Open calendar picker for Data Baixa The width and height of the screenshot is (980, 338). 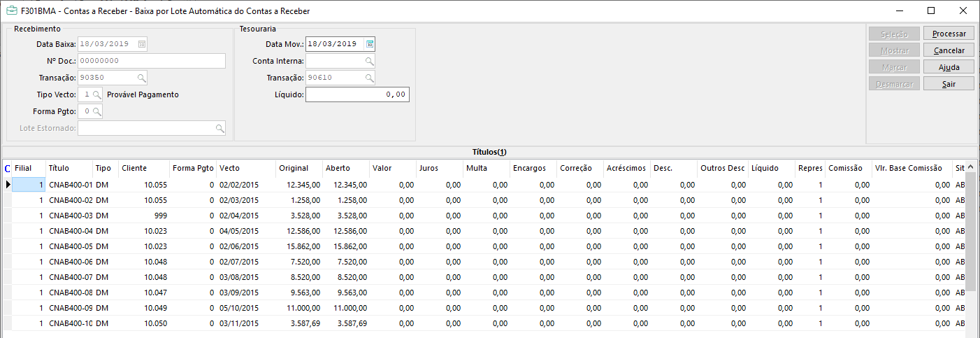142,43
